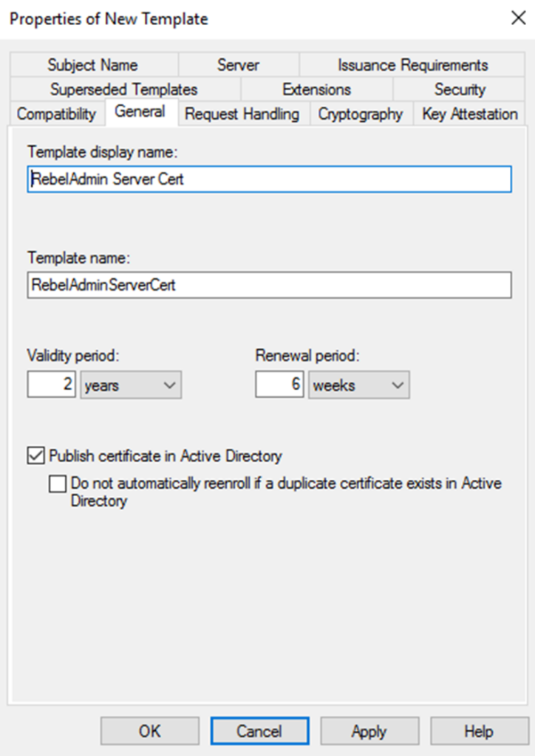Switch to the Superseded Templates tab
The height and width of the screenshot is (756, 535).
[x=123, y=89]
